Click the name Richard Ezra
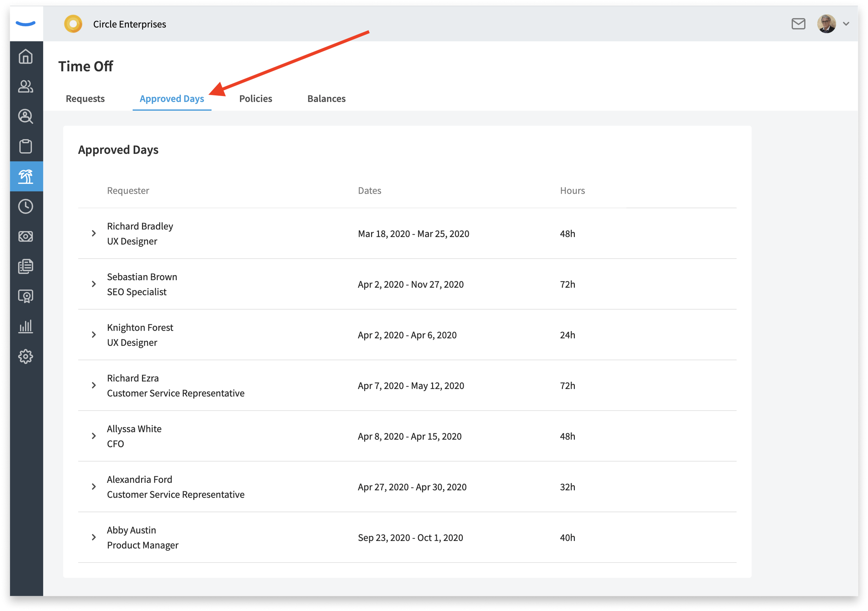This screenshot has width=868, height=611. click(x=133, y=378)
